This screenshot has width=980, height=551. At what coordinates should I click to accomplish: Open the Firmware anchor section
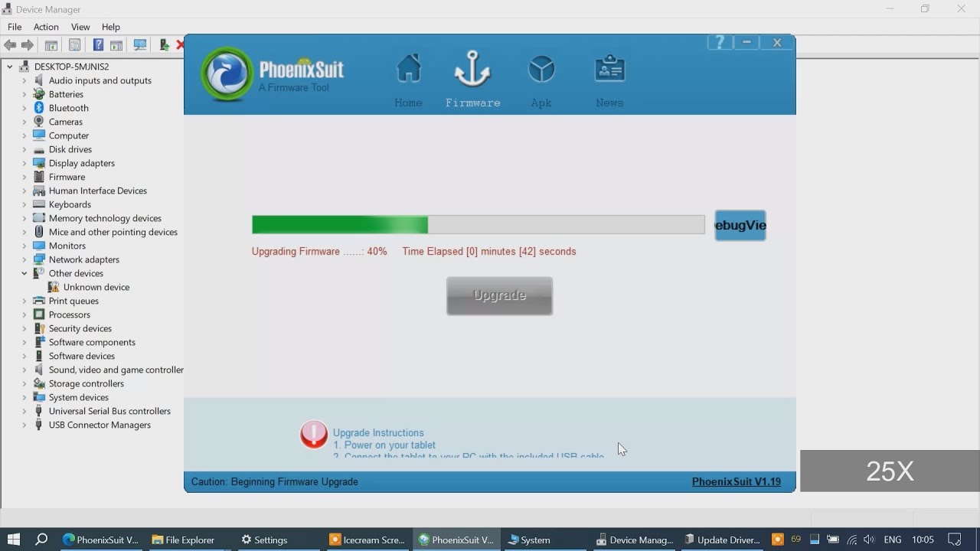click(472, 80)
